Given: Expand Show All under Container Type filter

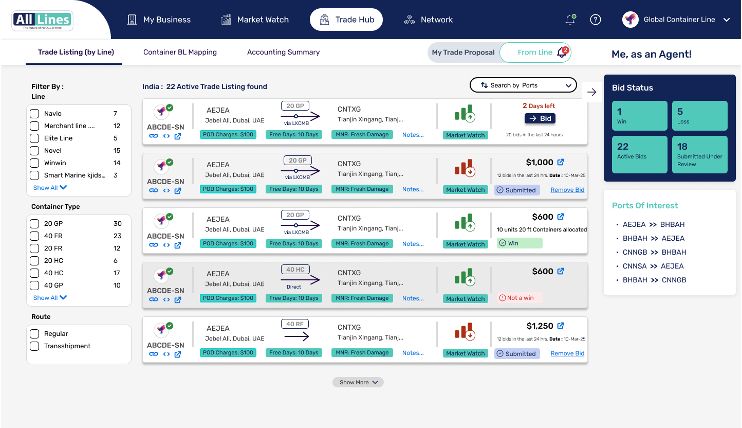Looking at the screenshot, I should pos(50,297).
